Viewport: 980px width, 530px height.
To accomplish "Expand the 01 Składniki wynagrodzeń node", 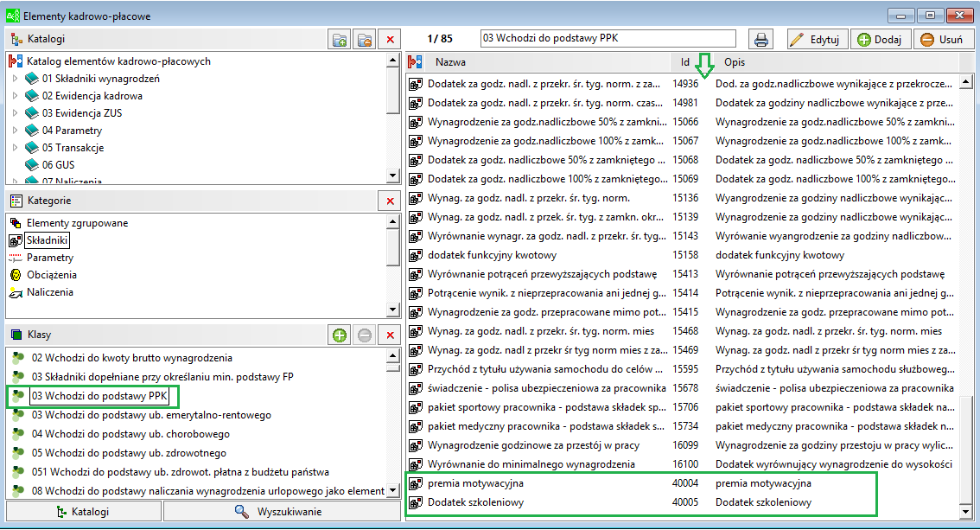I will pos(15,79).
